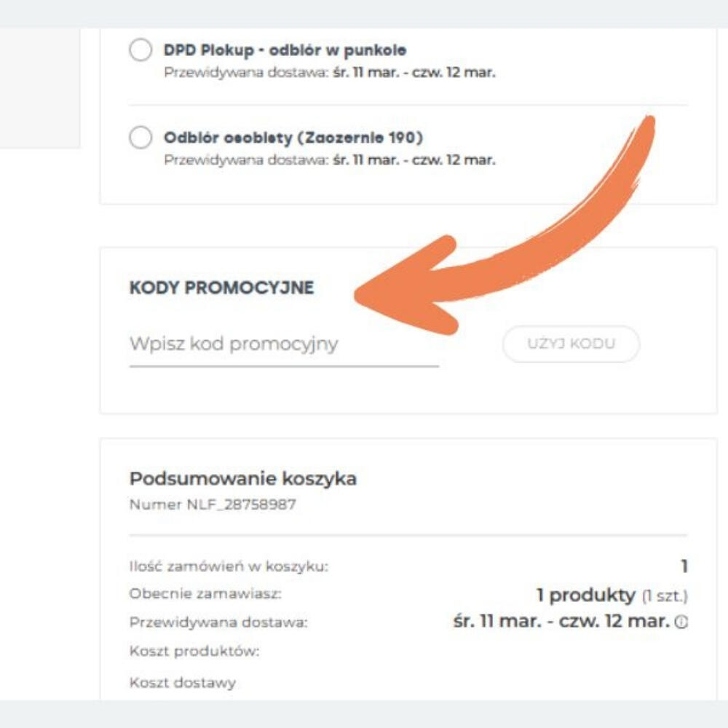The width and height of the screenshot is (728, 728).
Task: Click the cart number NLF_28758987
Action: 213,504
